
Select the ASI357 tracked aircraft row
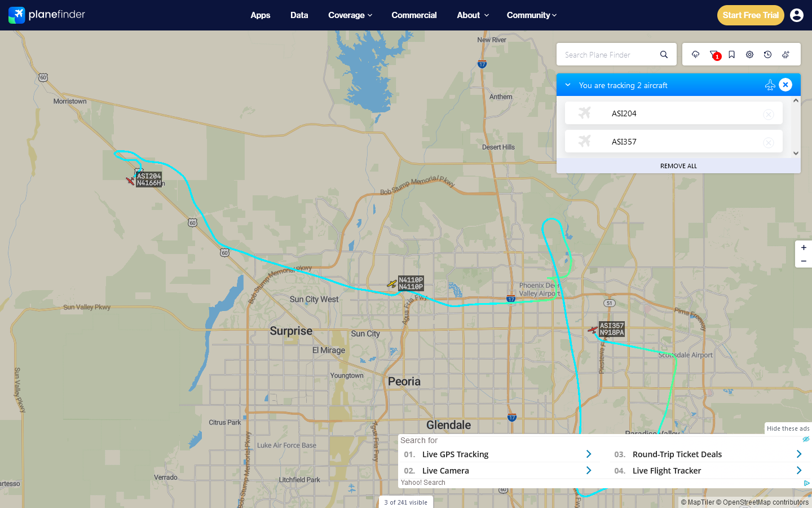674,141
